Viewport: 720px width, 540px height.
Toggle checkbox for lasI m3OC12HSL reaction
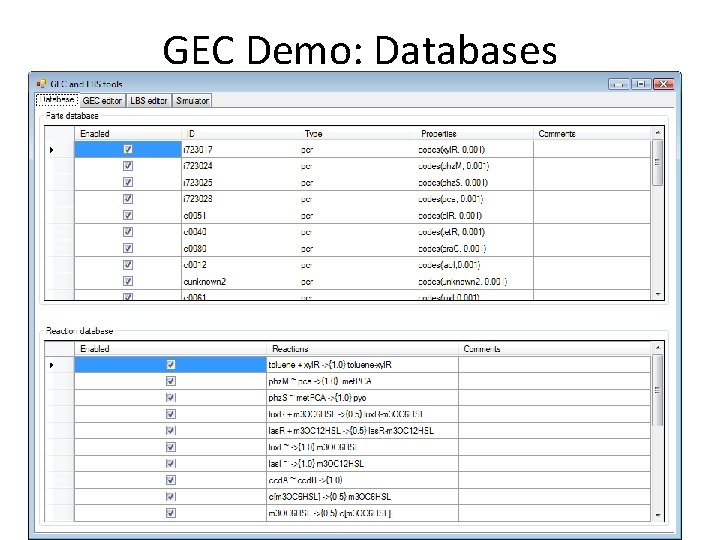tap(171, 464)
